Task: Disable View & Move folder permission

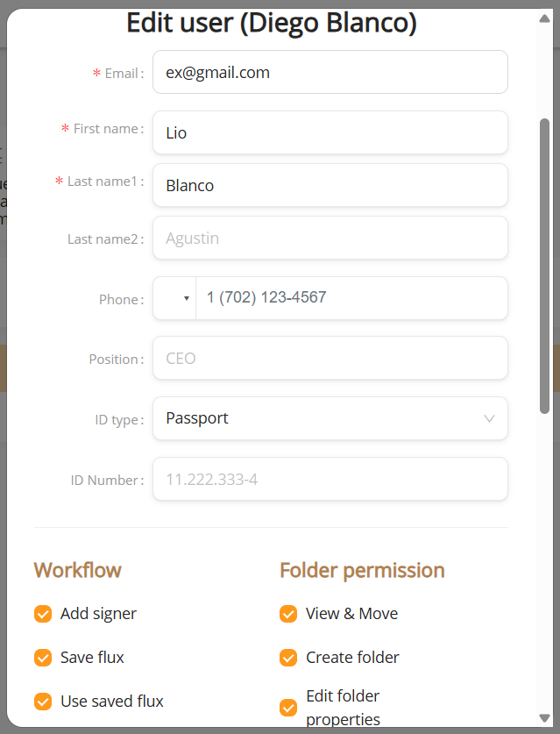Action: [x=288, y=614]
